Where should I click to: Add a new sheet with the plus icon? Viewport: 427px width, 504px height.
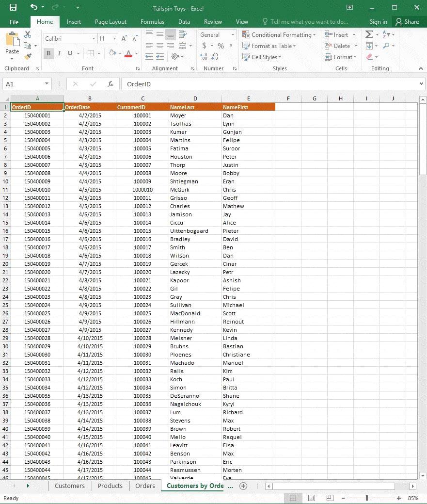[x=243, y=486]
